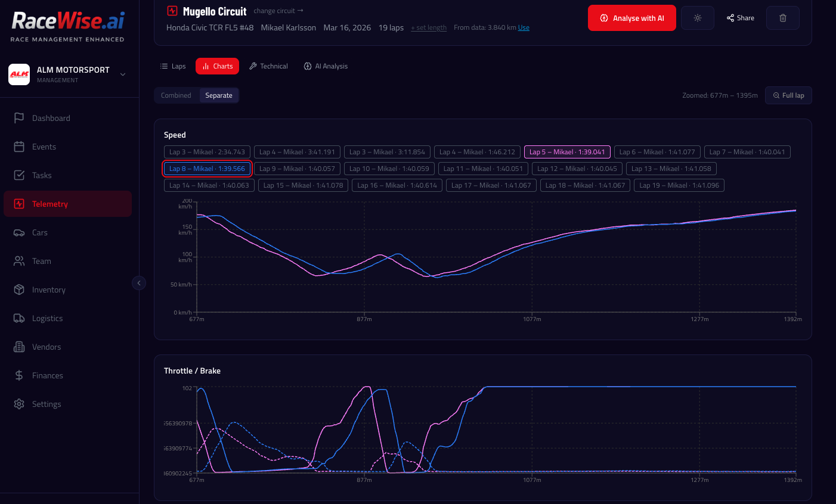
Task: Click change circuit selector
Action: (x=278, y=11)
